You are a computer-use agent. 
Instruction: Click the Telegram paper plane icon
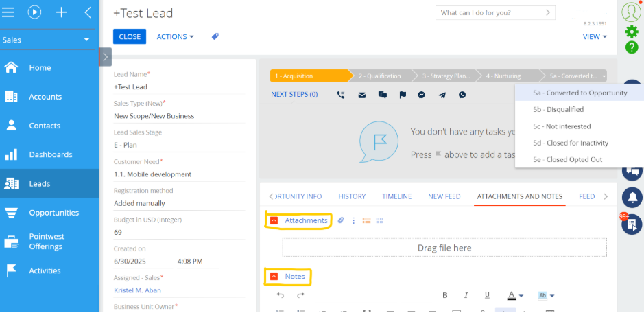pyautogui.click(x=442, y=95)
